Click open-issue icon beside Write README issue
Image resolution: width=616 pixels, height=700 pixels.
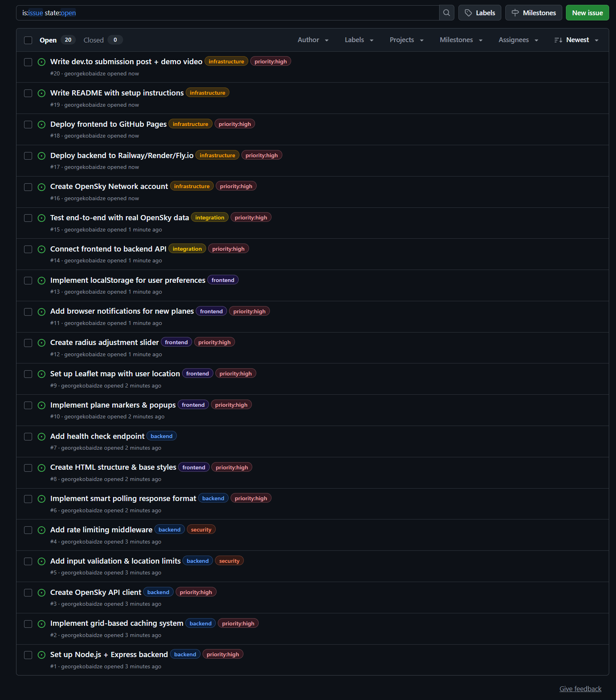[41, 93]
